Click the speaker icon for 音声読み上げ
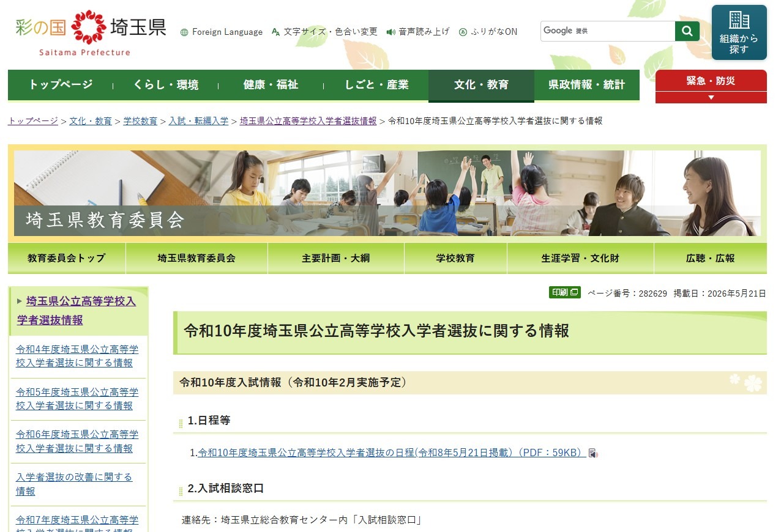The height and width of the screenshot is (532, 781). (390, 32)
